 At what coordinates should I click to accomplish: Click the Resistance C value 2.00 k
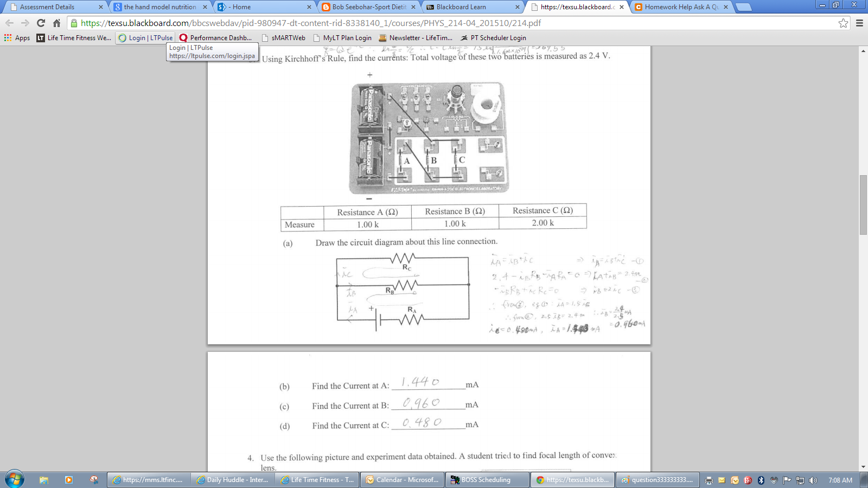tap(542, 223)
